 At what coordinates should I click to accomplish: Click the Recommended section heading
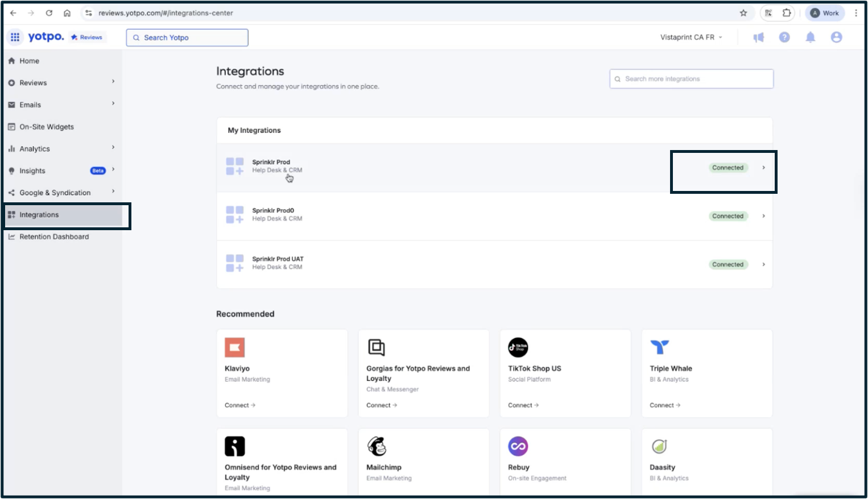click(x=245, y=314)
